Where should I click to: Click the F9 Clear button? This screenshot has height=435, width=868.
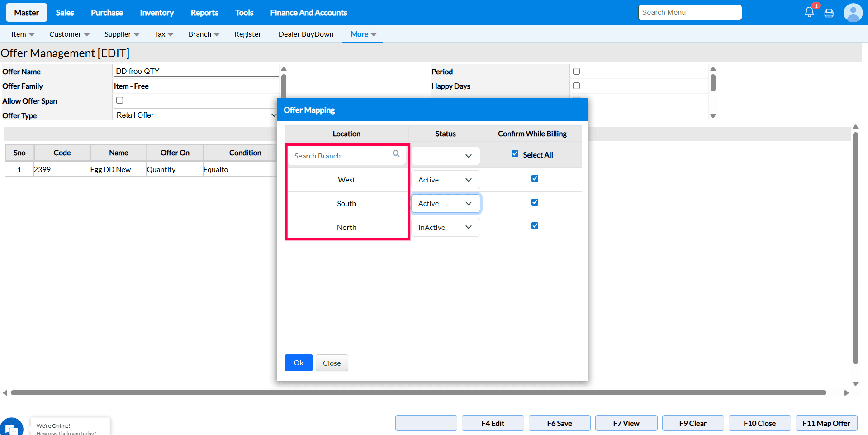pyautogui.click(x=693, y=423)
